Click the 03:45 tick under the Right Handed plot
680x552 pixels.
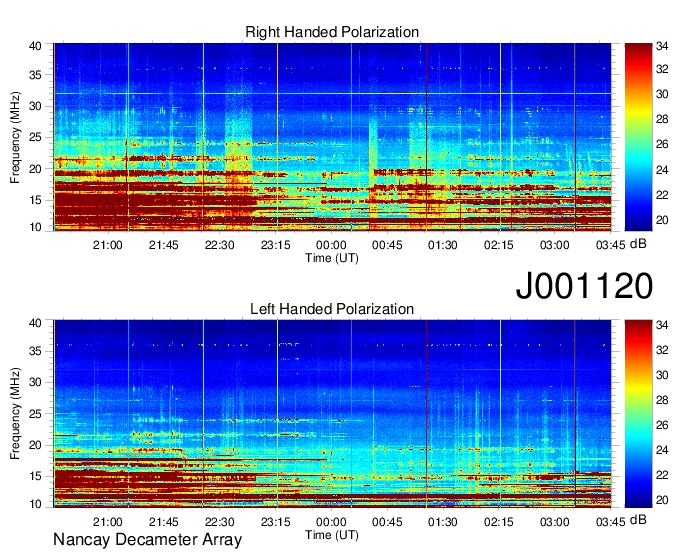(x=611, y=245)
